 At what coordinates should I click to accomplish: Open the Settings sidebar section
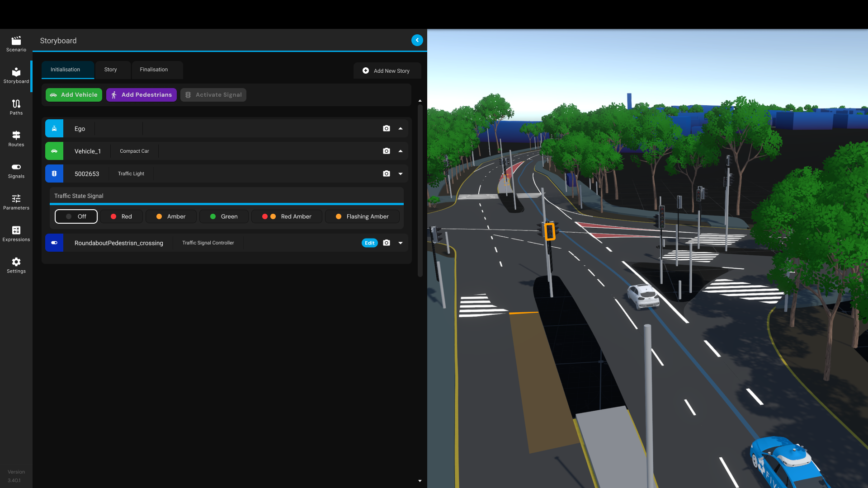point(16,266)
